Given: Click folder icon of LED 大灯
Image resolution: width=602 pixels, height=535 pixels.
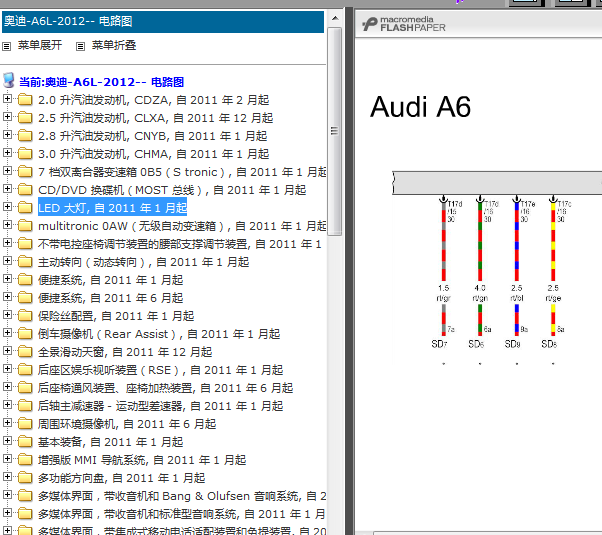Looking at the screenshot, I should [25, 208].
